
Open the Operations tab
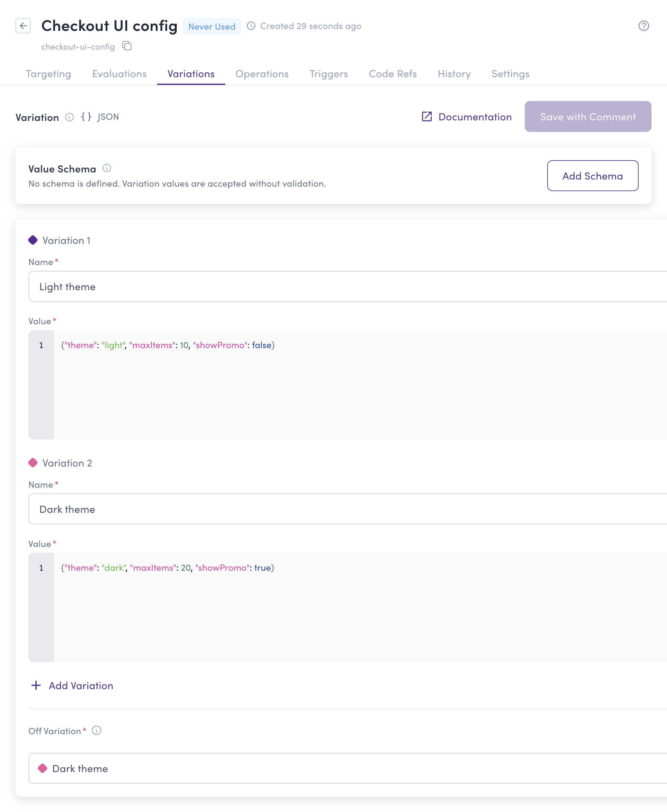[x=262, y=74]
